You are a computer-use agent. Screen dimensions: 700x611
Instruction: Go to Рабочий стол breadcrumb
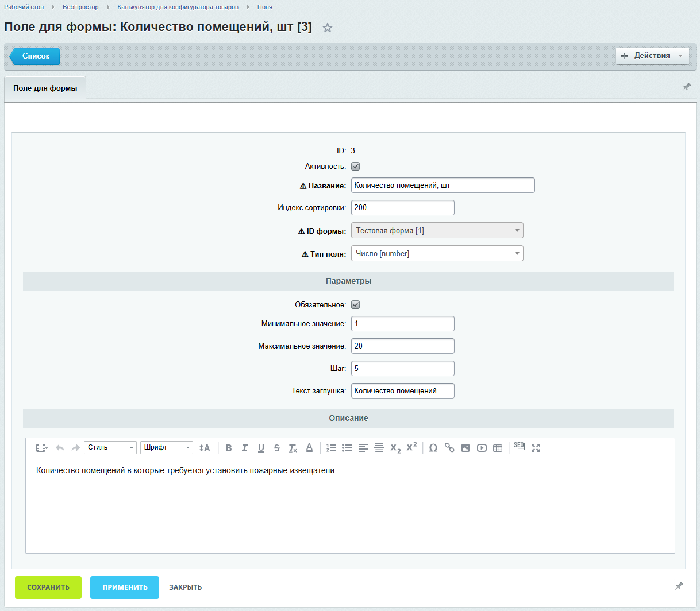(x=24, y=7)
